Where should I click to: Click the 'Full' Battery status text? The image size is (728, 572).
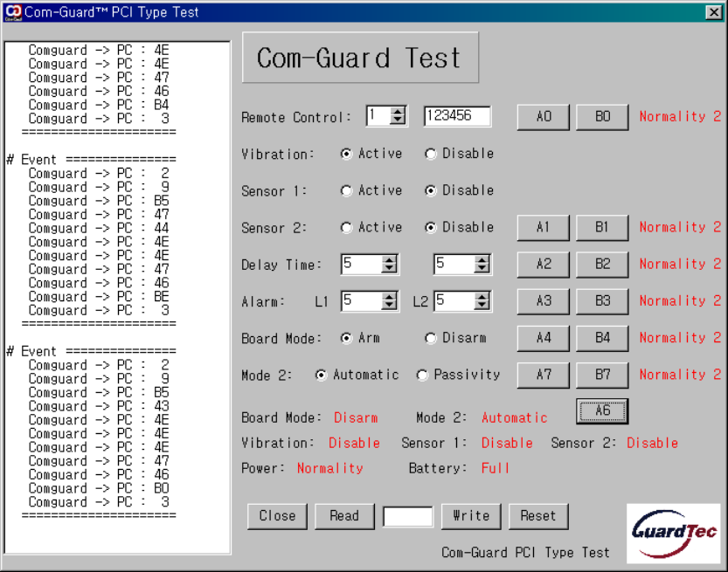click(496, 468)
